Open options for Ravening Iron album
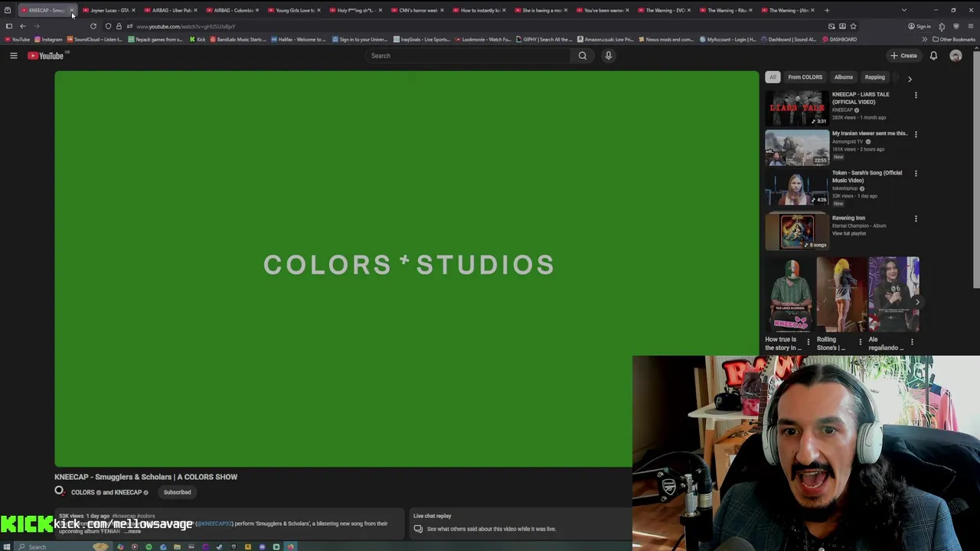Image resolution: width=980 pixels, height=551 pixels. click(916, 219)
